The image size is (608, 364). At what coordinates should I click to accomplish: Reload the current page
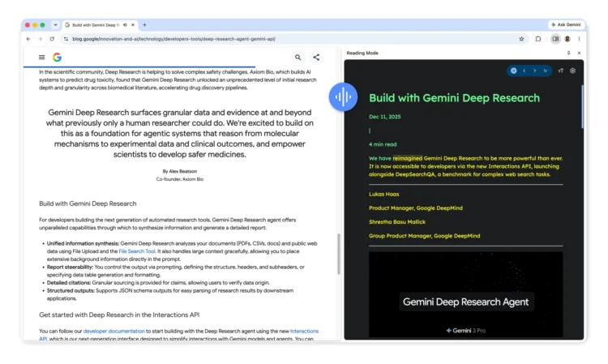52,39
